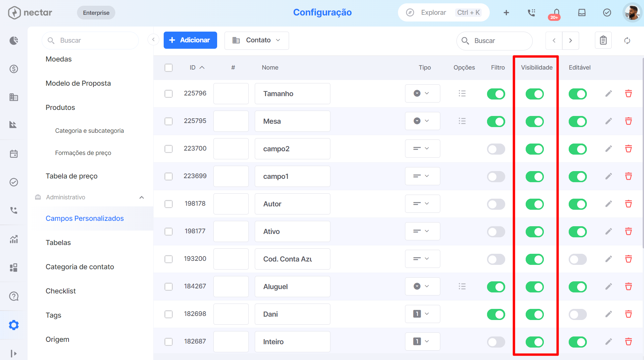This screenshot has height=360, width=644.
Task: Open options list icon for Aluguel
Action: (x=462, y=286)
